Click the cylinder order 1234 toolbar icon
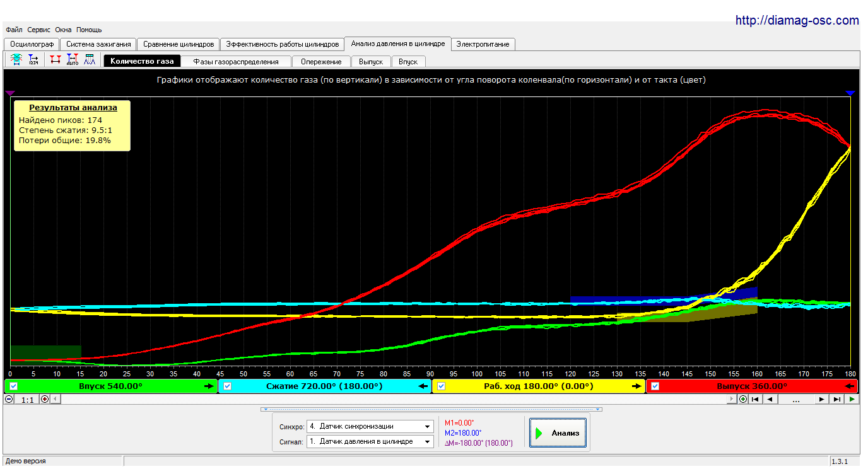The height and width of the screenshot is (469, 868). [33, 60]
